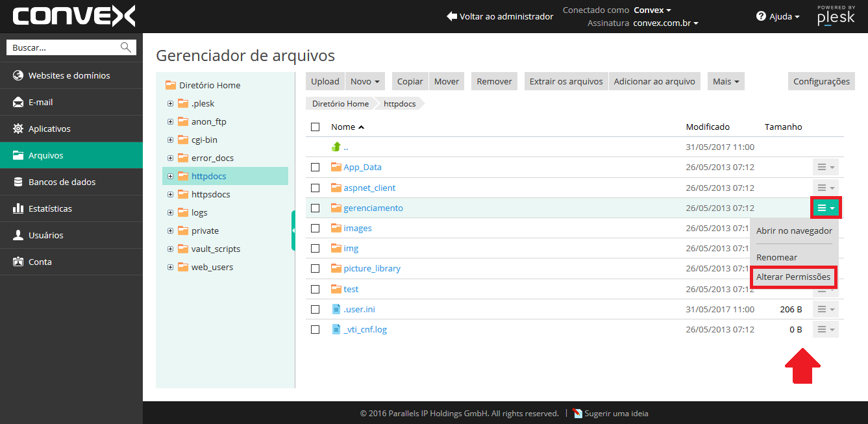
Task: Click the Copiar button
Action: 410,81
